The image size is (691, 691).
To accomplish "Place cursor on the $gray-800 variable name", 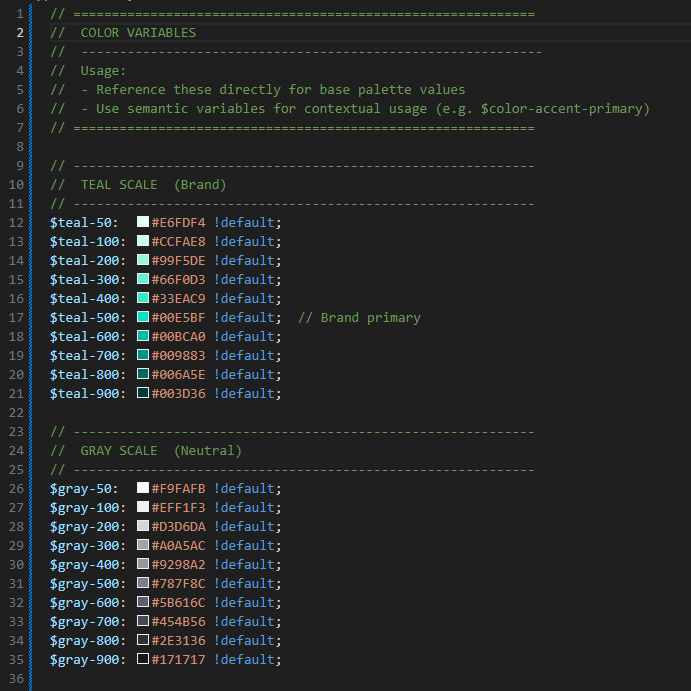I will pos(87,640).
